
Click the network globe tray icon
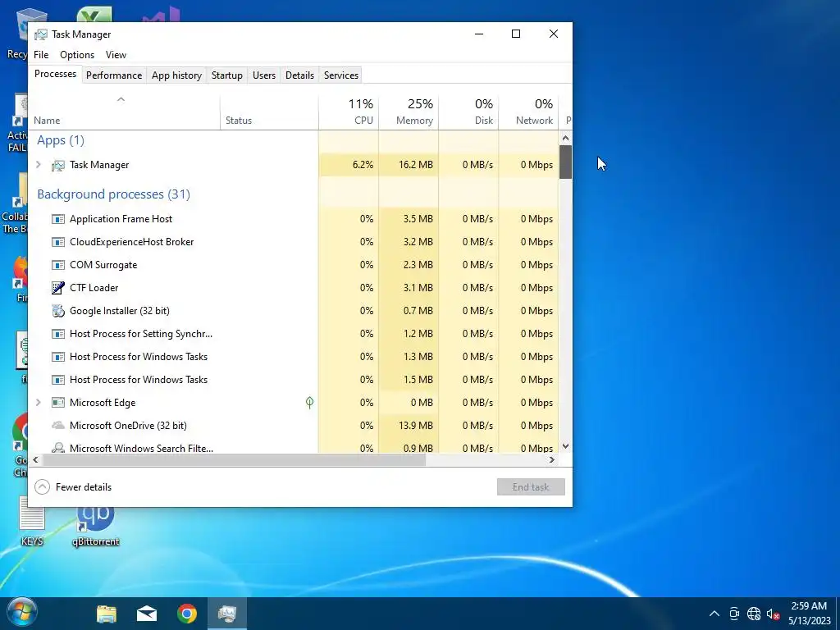click(754, 614)
